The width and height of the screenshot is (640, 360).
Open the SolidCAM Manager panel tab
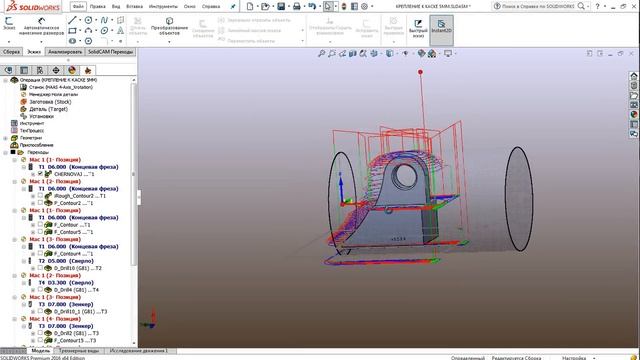point(88,70)
